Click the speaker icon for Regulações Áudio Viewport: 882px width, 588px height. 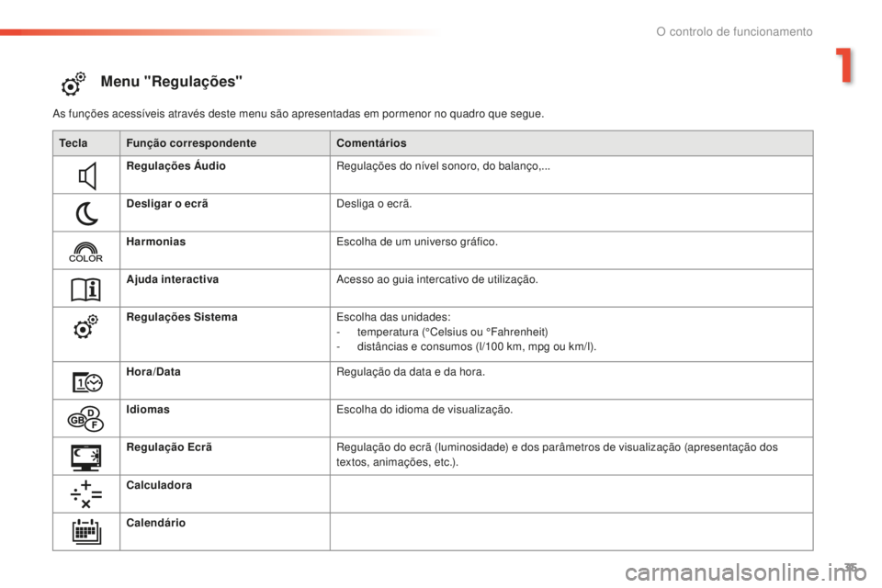87,176
